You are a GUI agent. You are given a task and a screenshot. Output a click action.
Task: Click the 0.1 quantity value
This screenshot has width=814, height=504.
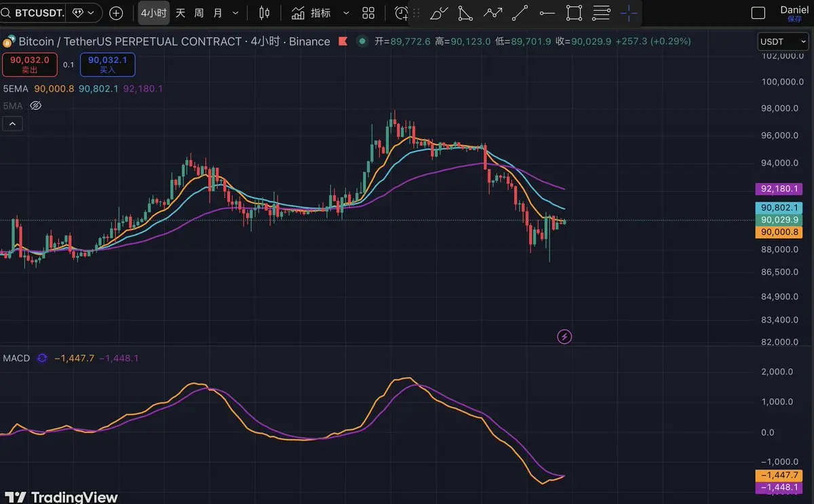[x=69, y=64]
